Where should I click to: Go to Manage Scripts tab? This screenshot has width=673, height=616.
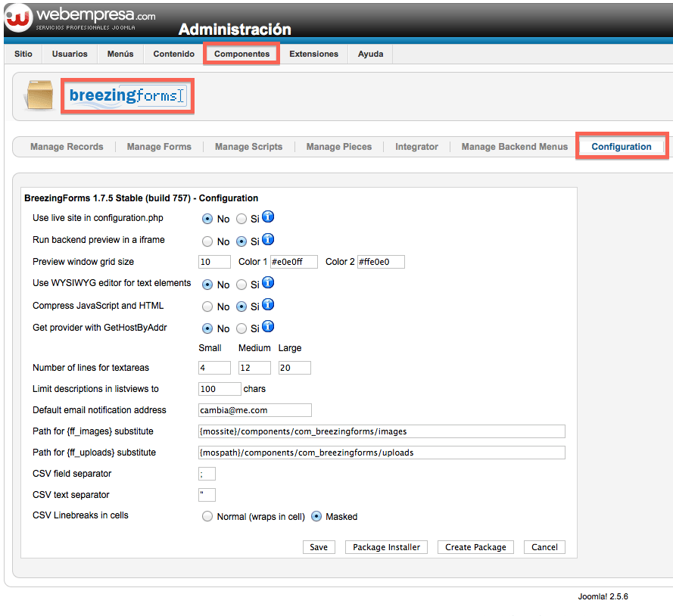point(248,147)
